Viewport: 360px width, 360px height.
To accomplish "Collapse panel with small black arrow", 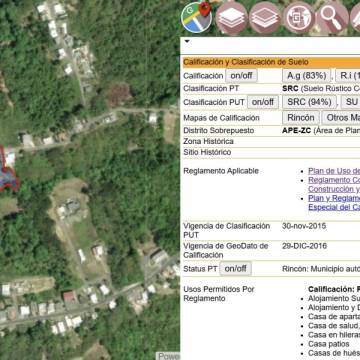I will 187,41.
